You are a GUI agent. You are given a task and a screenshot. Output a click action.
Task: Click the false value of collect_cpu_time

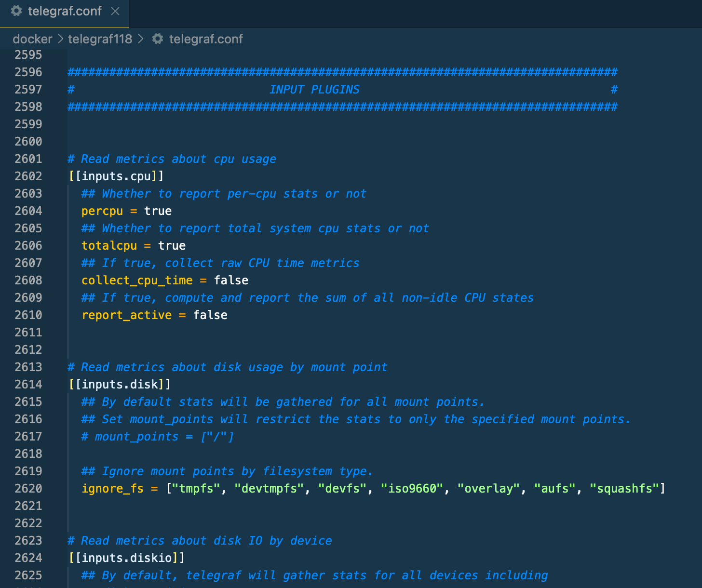pos(231,281)
